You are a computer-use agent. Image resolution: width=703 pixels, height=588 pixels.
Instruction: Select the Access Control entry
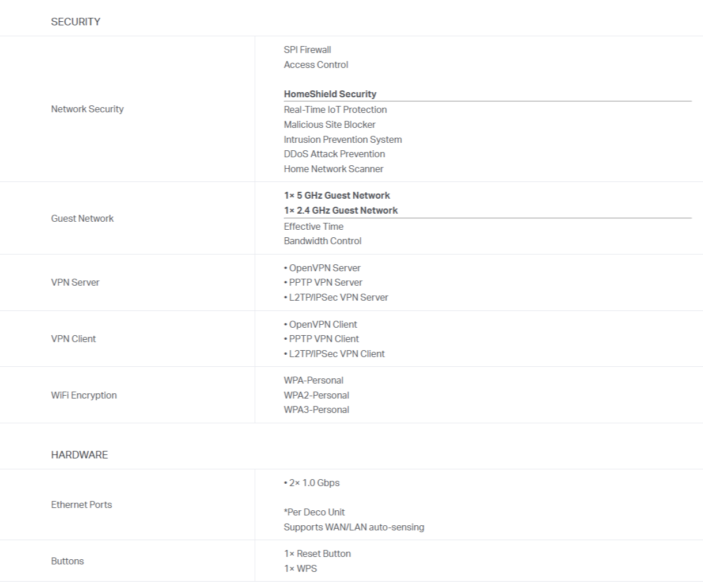(x=316, y=65)
